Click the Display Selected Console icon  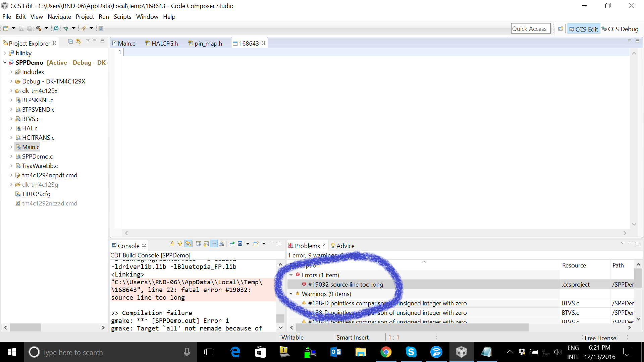click(x=240, y=244)
